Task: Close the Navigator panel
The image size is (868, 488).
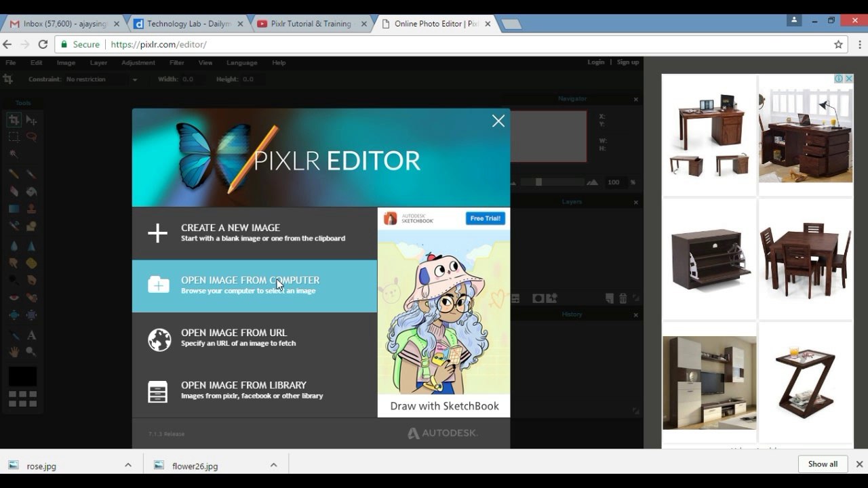Action: point(636,99)
